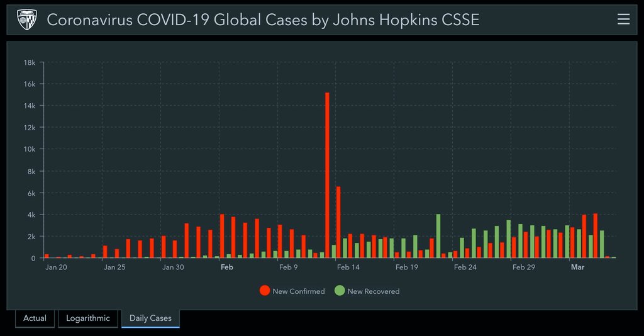The width and height of the screenshot is (644, 336).
Task: Click the 18k y-axis label
Action: (x=30, y=63)
